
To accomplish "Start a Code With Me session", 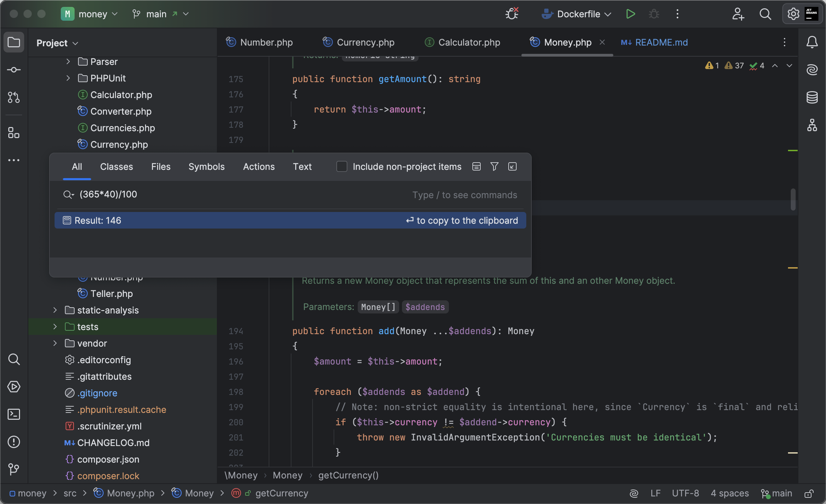I will 738,14.
